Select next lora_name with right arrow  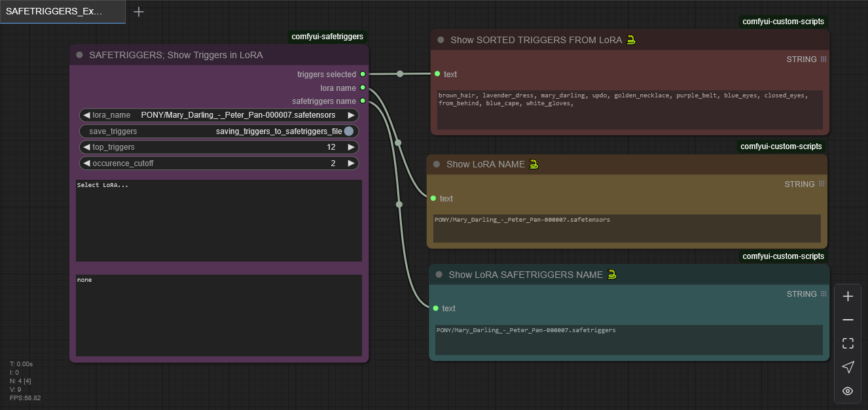tap(351, 115)
